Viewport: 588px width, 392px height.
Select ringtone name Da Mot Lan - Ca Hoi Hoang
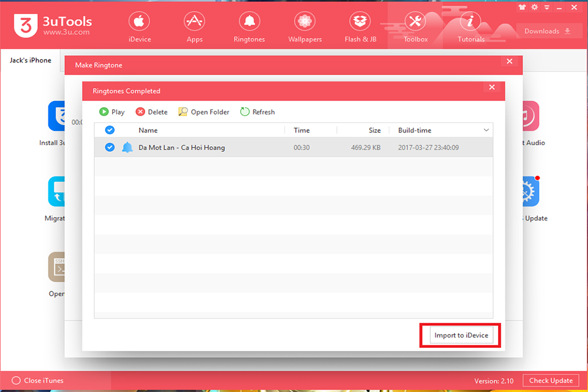(x=181, y=148)
